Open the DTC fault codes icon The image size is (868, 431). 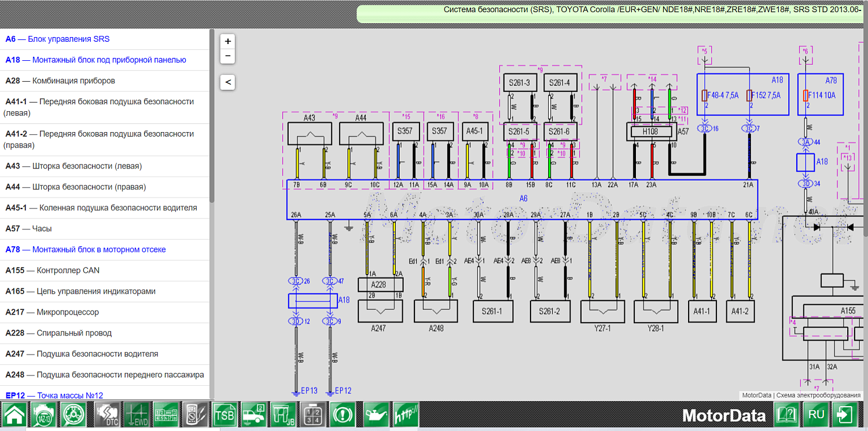click(x=105, y=415)
